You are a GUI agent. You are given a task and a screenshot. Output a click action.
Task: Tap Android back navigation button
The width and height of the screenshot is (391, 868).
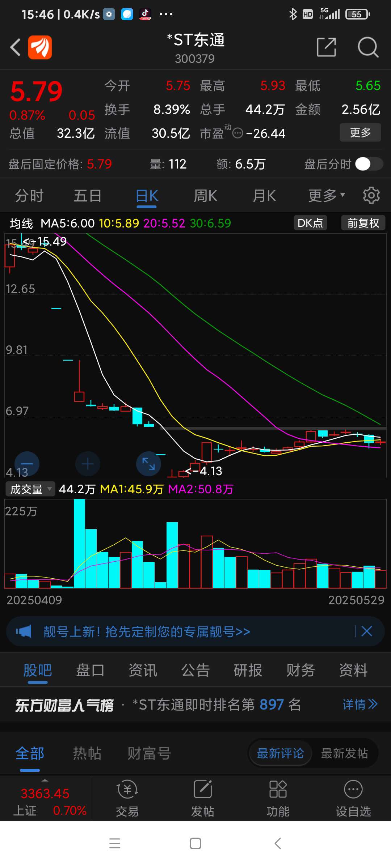pos(278,843)
